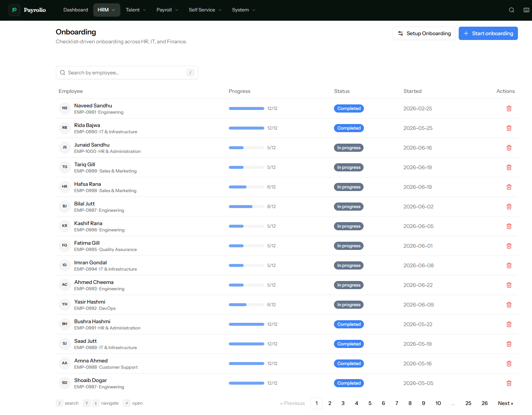Open Setup Onboarding
Screen dimensions: 532x415
[424, 33]
